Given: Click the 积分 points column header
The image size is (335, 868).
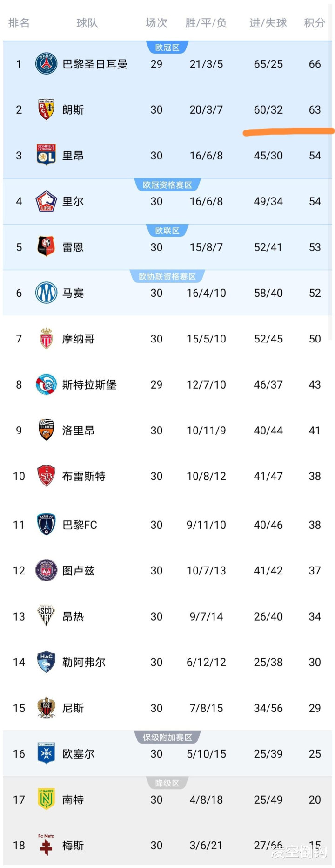Looking at the screenshot, I should coord(315,23).
